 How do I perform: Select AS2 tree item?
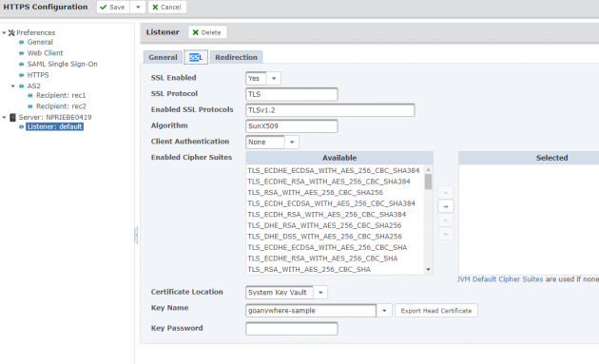tap(33, 86)
